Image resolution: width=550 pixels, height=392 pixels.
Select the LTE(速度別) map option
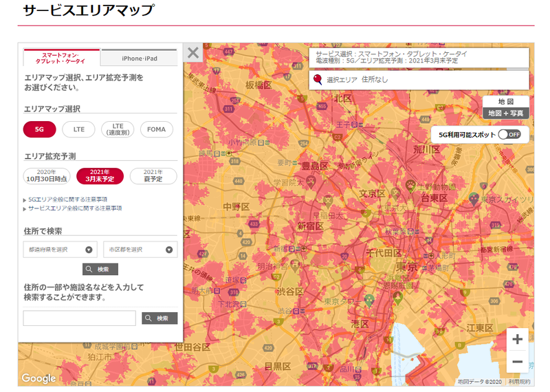(118, 129)
